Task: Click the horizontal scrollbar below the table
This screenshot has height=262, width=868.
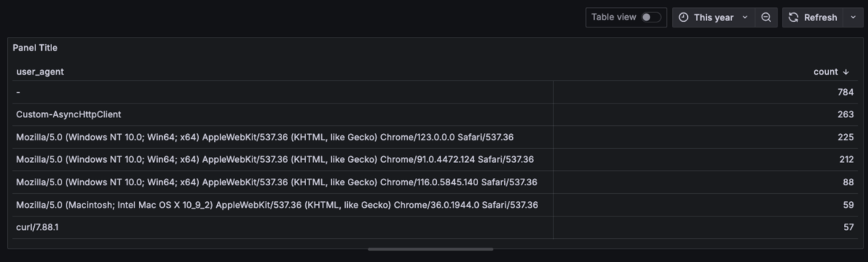Action: (x=430, y=249)
